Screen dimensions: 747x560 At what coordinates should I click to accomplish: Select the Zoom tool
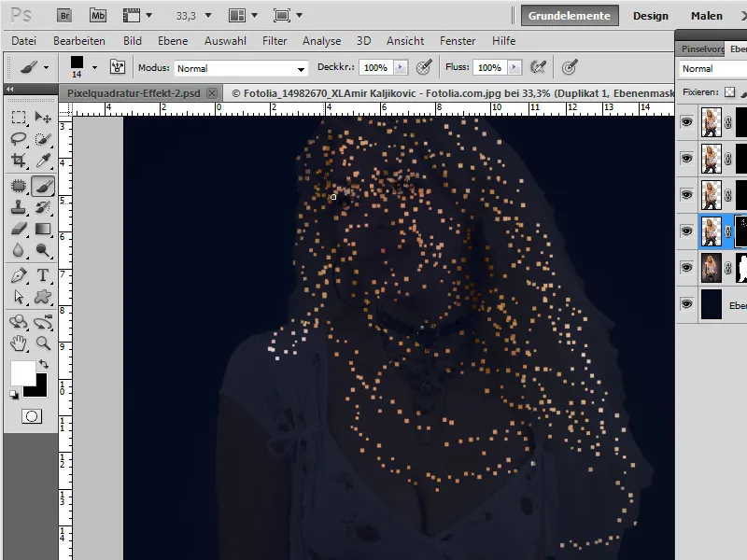tap(43, 343)
